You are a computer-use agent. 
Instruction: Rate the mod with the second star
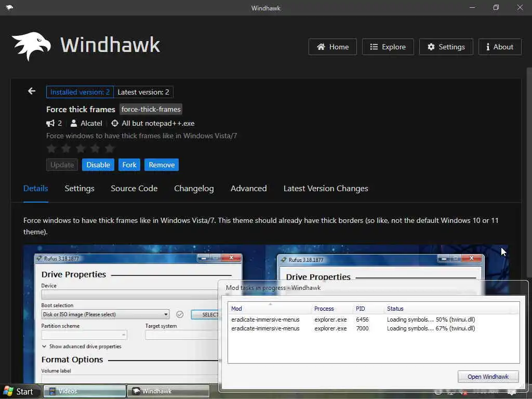[66, 148]
